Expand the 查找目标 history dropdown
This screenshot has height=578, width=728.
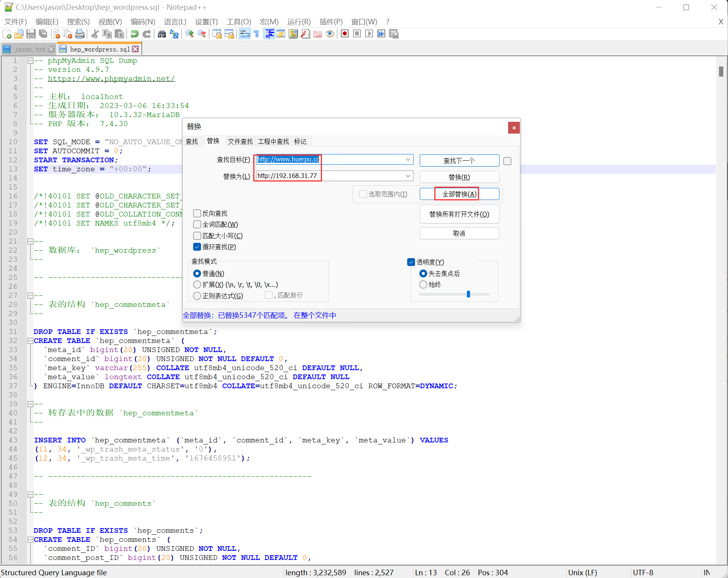click(408, 160)
